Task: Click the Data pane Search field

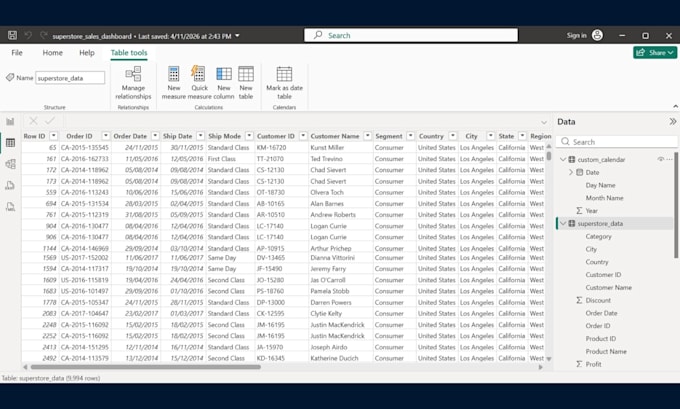Action: pos(618,142)
